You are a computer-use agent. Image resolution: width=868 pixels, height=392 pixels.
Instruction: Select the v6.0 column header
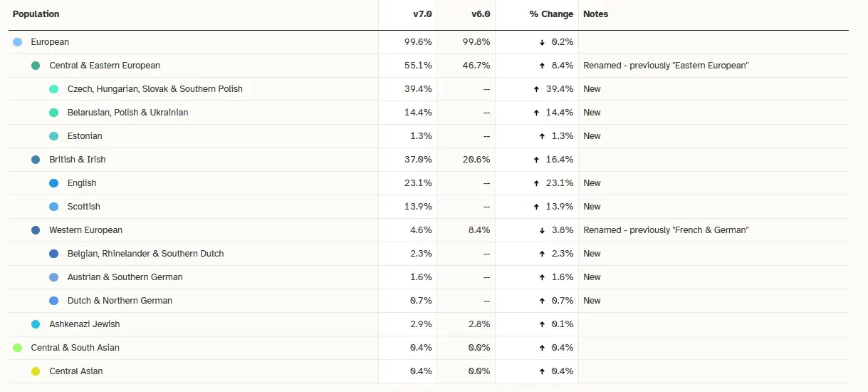(481, 14)
